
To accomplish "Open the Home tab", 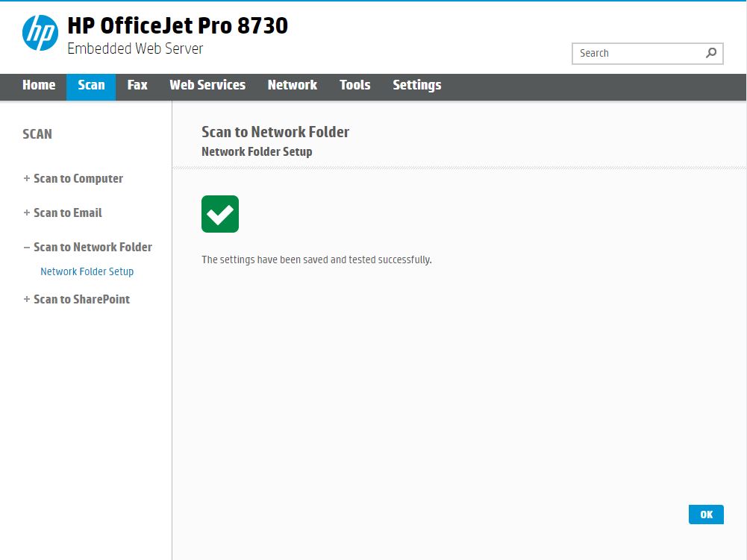I will (39, 85).
